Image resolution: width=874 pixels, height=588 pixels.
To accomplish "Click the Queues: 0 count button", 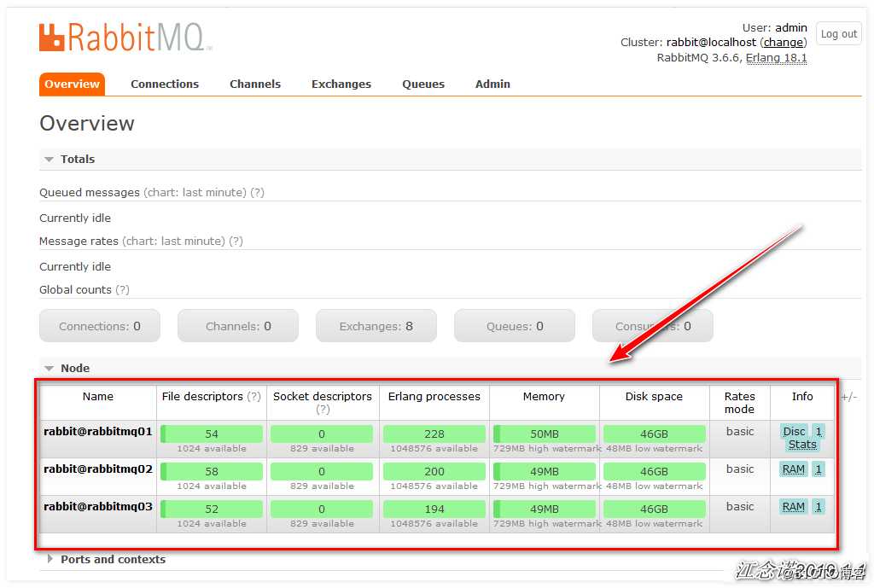I will pos(515,326).
